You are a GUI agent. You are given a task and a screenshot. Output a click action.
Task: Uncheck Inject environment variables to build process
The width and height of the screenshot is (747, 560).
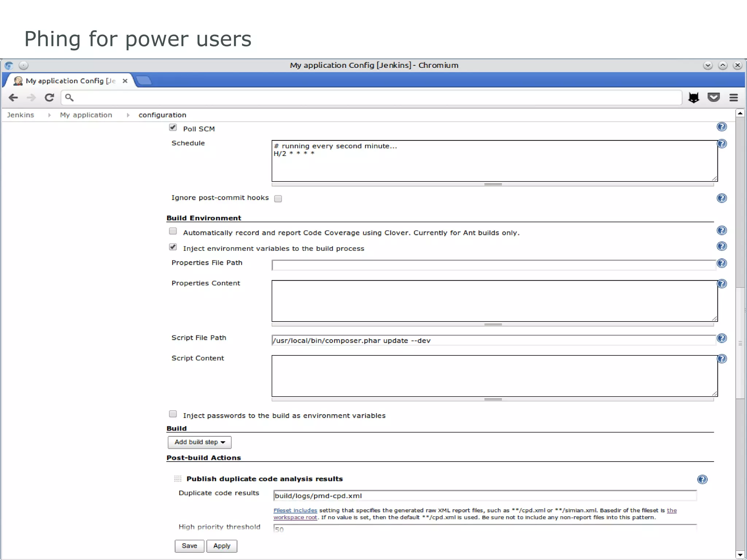(173, 247)
